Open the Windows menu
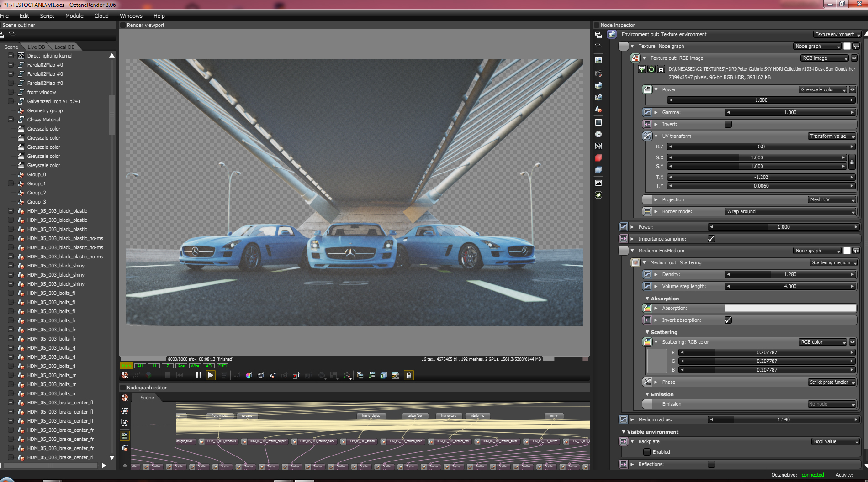This screenshot has width=868, height=482. pyautogui.click(x=131, y=16)
